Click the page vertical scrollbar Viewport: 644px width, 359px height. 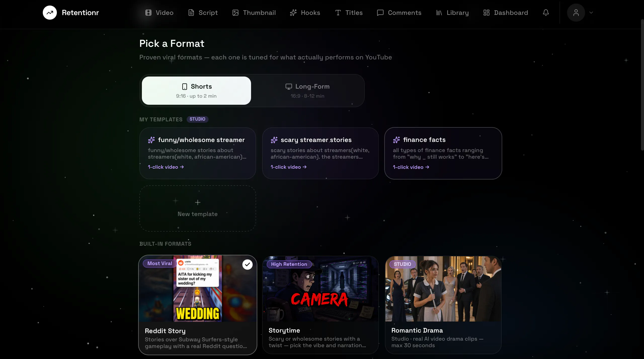tap(642, 85)
